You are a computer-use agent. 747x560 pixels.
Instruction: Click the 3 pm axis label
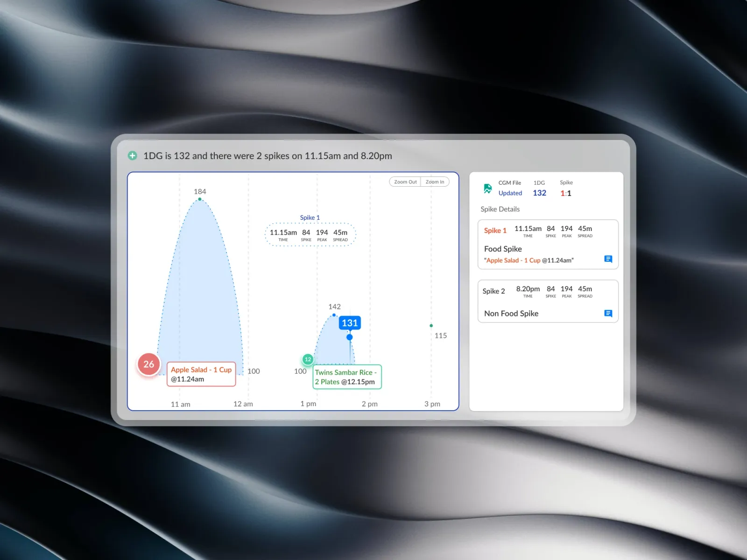432,404
